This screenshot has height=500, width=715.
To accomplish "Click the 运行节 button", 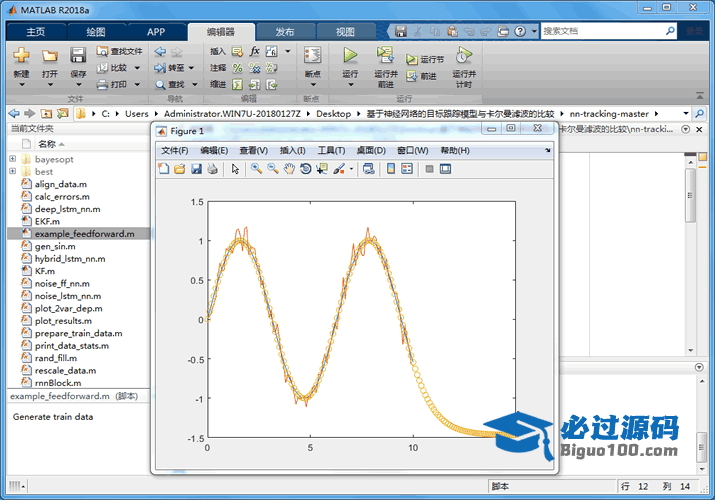I will pyautogui.click(x=424, y=59).
